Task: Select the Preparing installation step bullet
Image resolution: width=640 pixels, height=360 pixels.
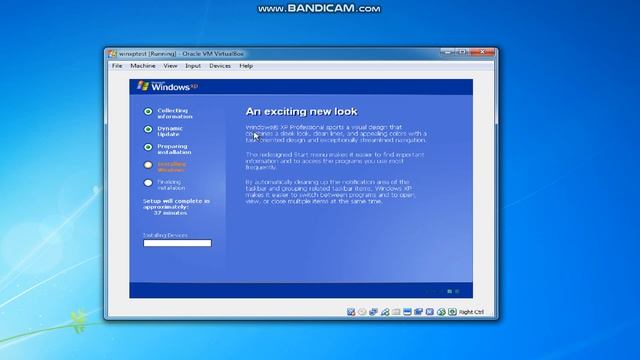Action: pos(148,147)
